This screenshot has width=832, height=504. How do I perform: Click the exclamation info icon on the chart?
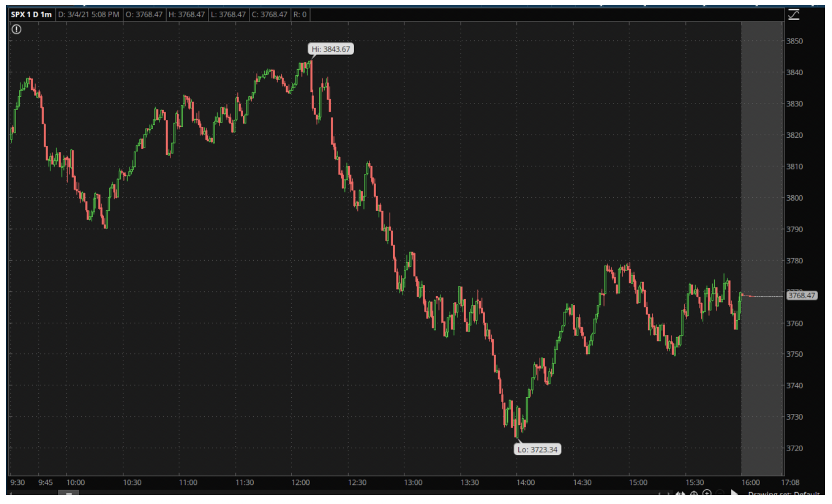point(16,29)
